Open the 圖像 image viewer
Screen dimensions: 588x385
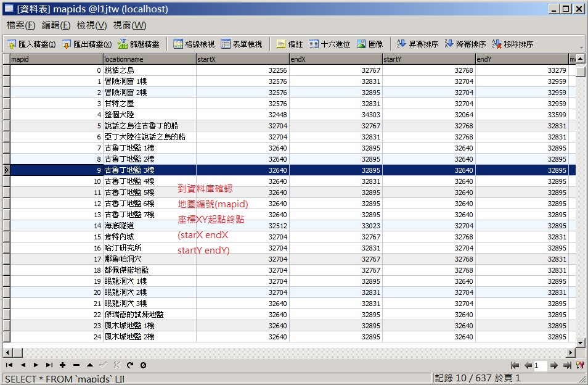click(370, 44)
